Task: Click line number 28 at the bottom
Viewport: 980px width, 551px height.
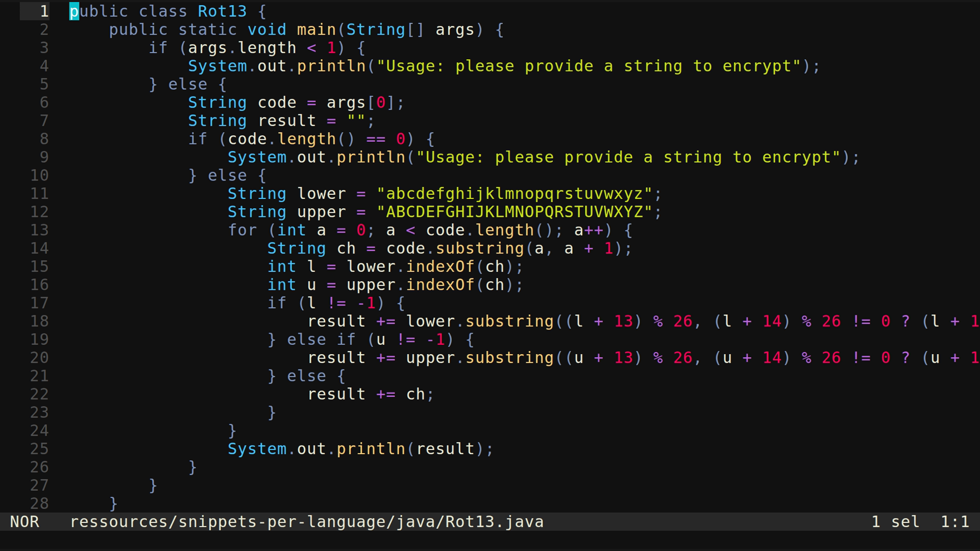Action: pos(38,504)
